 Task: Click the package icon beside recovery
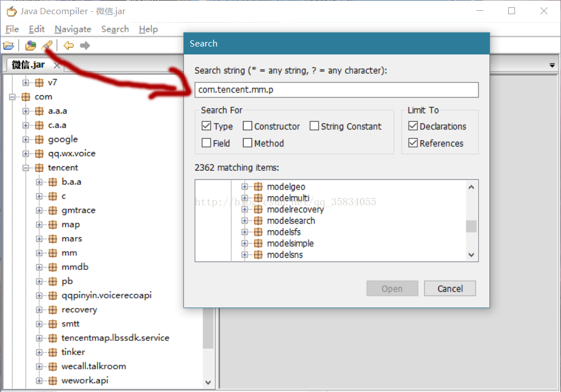pos(53,309)
